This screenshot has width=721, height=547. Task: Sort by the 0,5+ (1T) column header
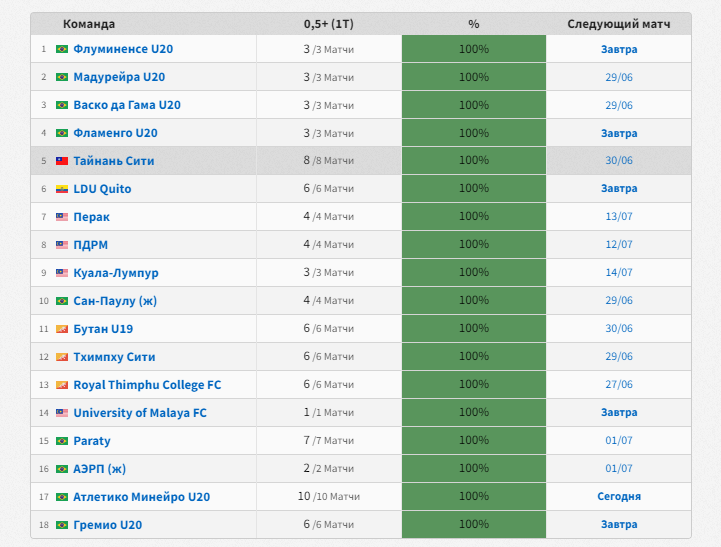click(329, 24)
